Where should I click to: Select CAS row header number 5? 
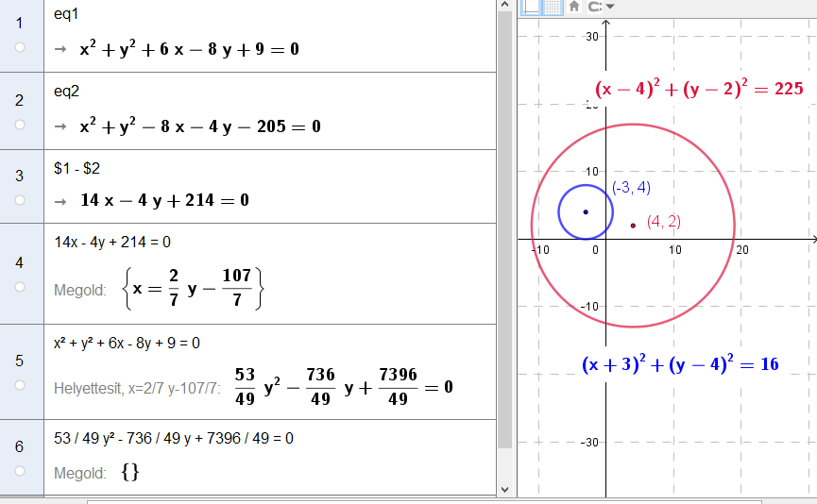(21, 360)
